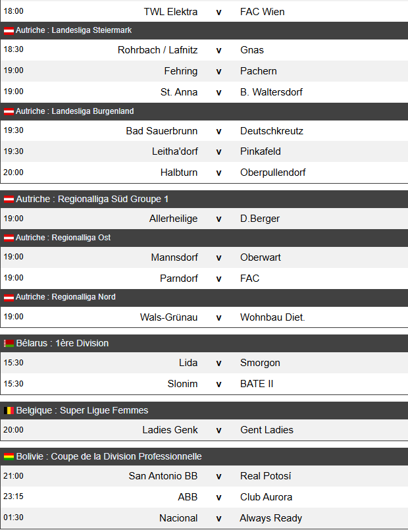Click the Always Ready team name
The image size is (408, 532).
[x=270, y=518]
